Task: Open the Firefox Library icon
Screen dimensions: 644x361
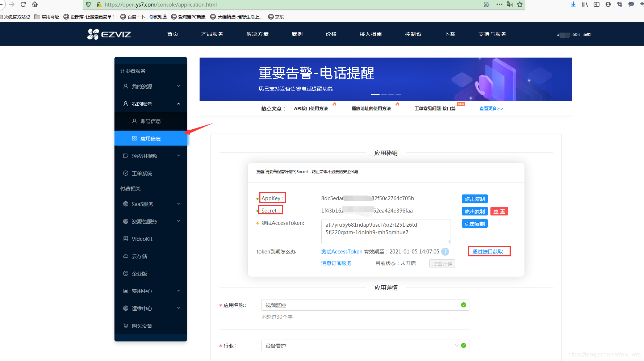Action: (585, 5)
